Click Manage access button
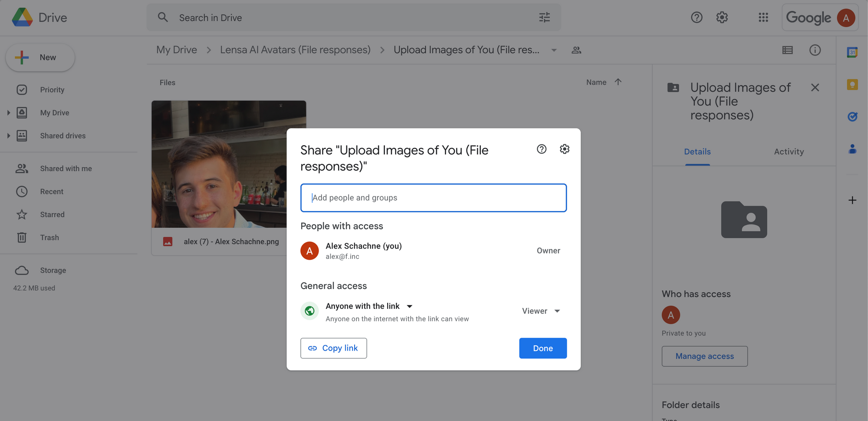 pos(704,356)
